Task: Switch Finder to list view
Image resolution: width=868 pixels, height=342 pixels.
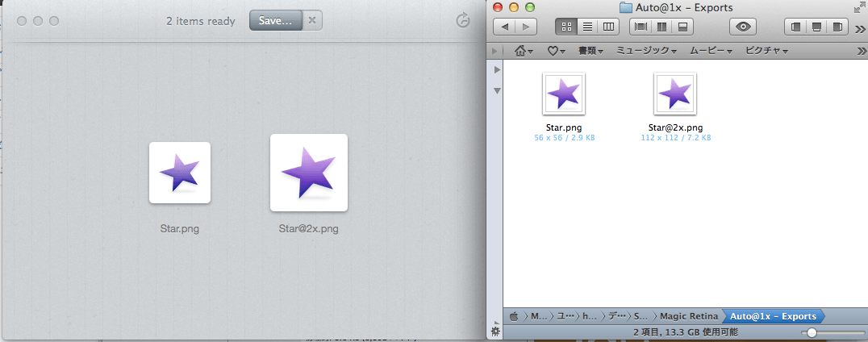Action: coord(587,27)
